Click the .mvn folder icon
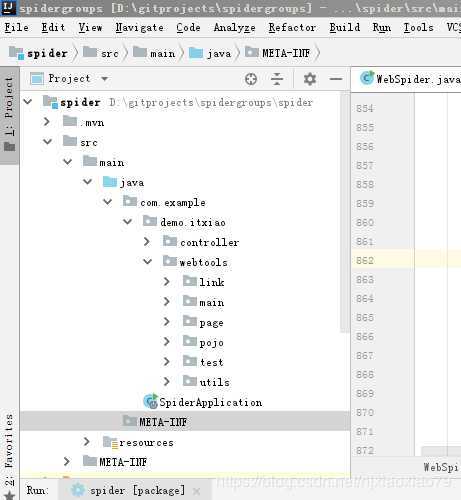 tap(70, 121)
